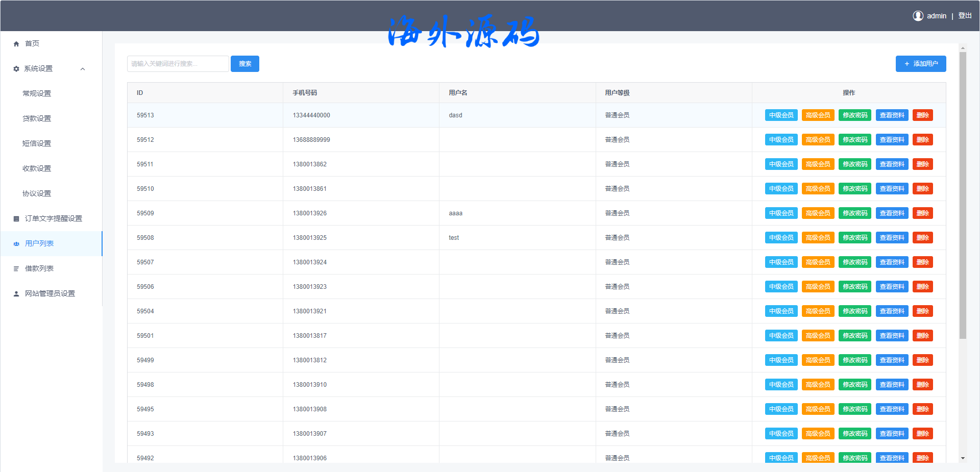Click 修改密码 for user 59508
The height and width of the screenshot is (472, 980).
click(855, 238)
